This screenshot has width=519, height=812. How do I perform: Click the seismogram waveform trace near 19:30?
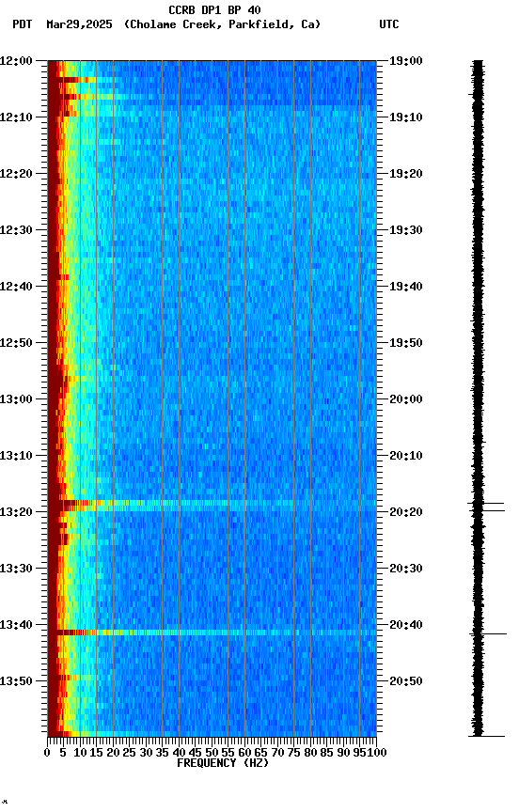coord(478,230)
